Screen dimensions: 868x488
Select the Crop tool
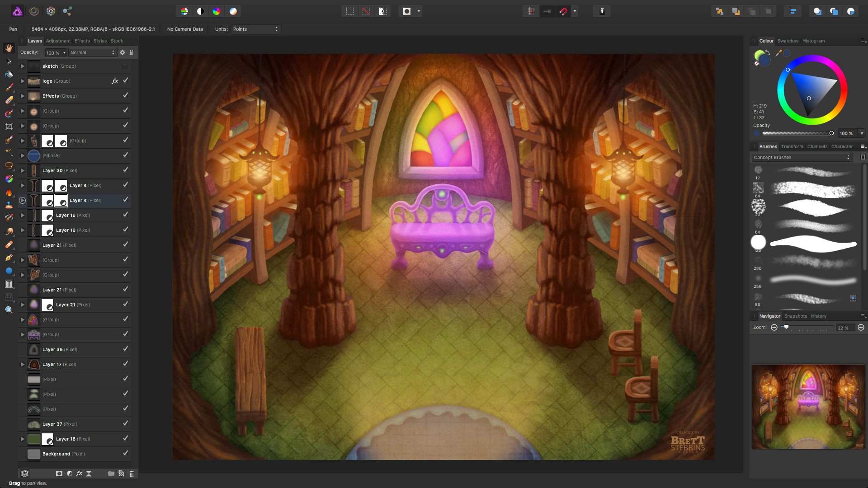click(x=9, y=127)
